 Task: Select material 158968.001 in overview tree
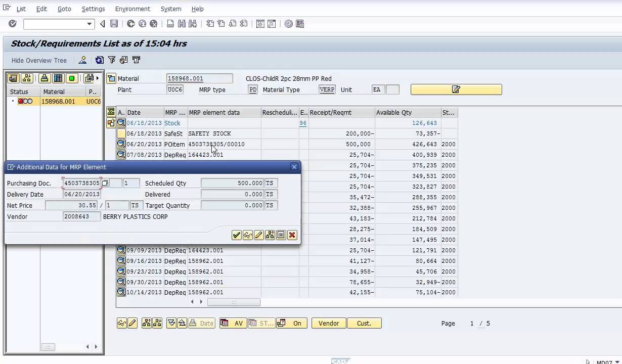click(58, 101)
